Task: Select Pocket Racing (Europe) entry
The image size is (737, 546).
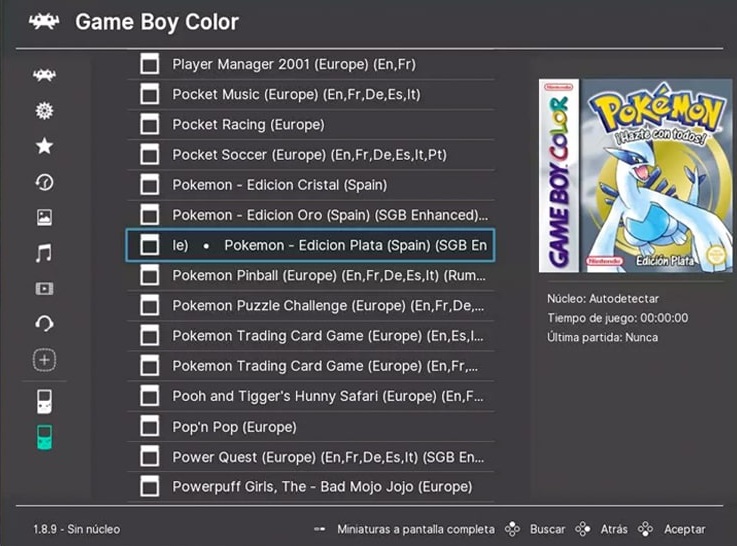Action: tap(311, 125)
